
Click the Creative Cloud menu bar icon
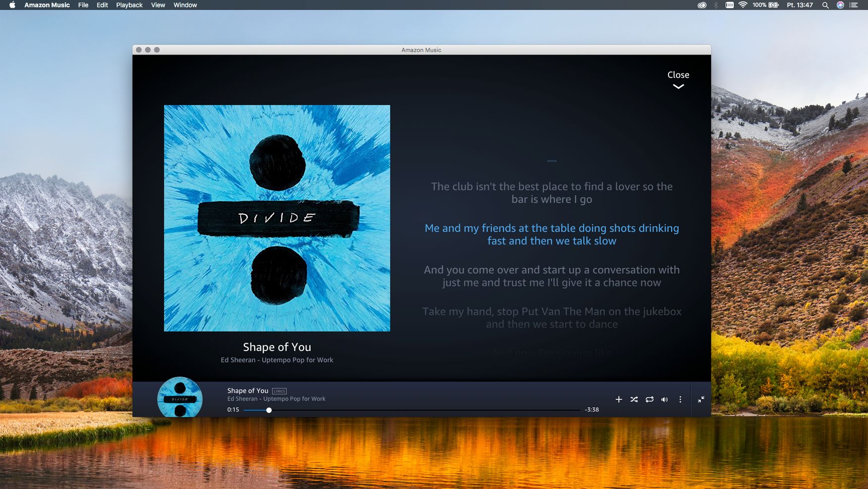(702, 5)
